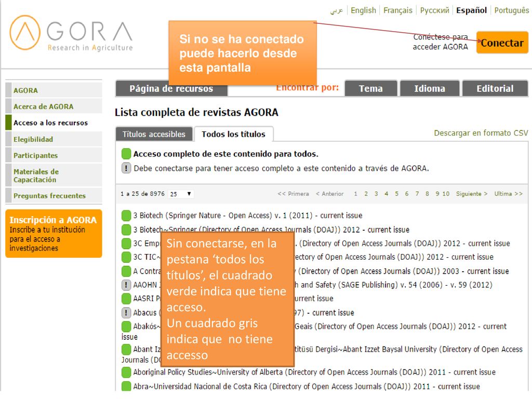Go to Anterior page of results
The image size is (532, 399).
(x=329, y=194)
